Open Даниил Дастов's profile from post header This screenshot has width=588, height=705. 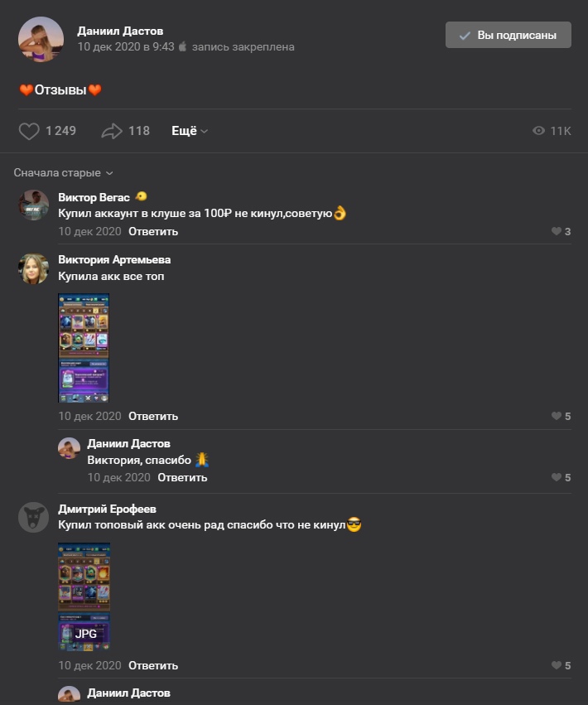click(x=120, y=31)
